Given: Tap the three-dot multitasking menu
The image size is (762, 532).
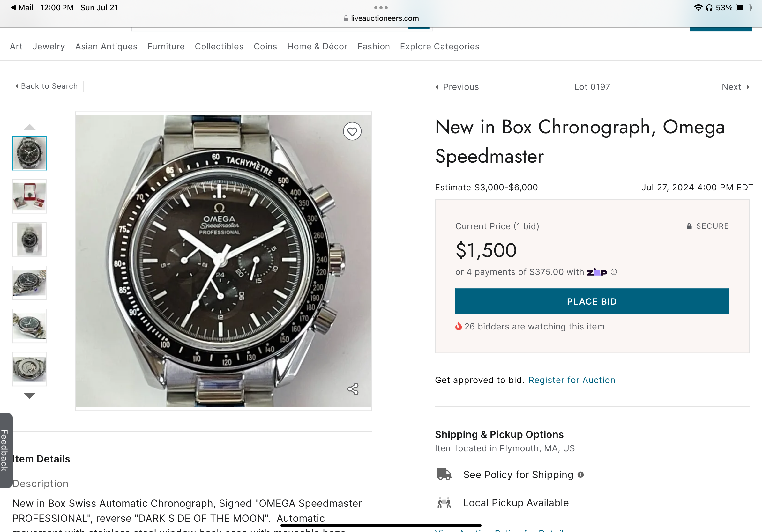Looking at the screenshot, I should click(x=381, y=7).
